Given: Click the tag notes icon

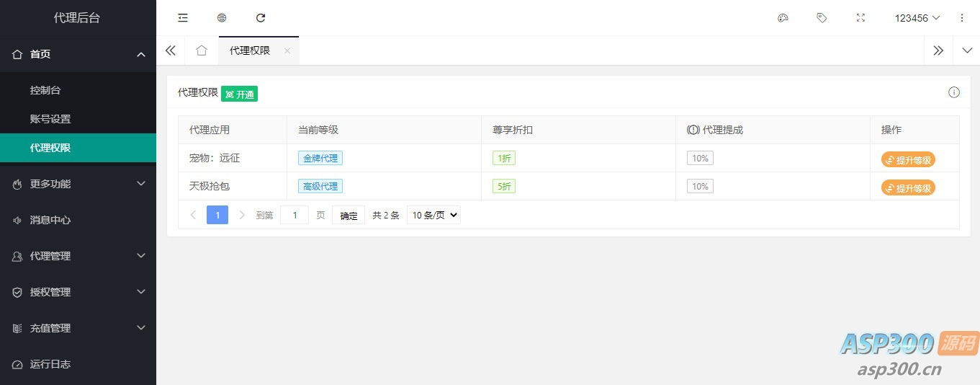Looking at the screenshot, I should [x=822, y=18].
